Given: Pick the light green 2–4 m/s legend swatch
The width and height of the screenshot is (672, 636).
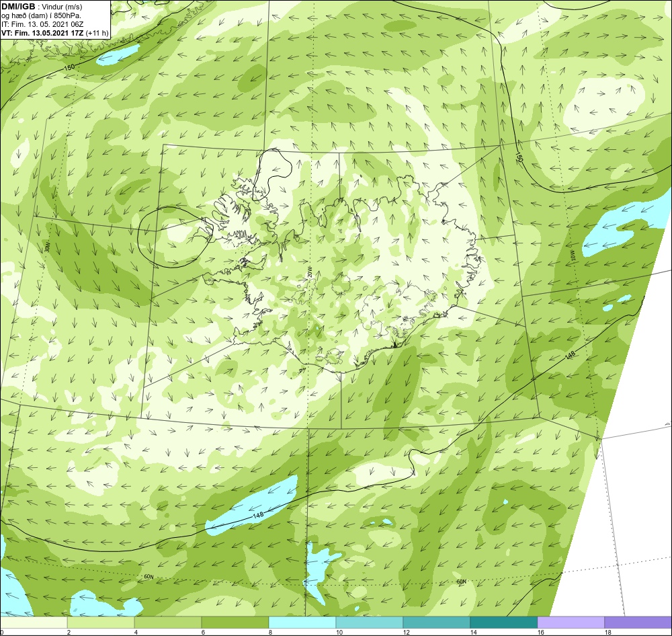Looking at the screenshot, I should pyautogui.click(x=101, y=623).
